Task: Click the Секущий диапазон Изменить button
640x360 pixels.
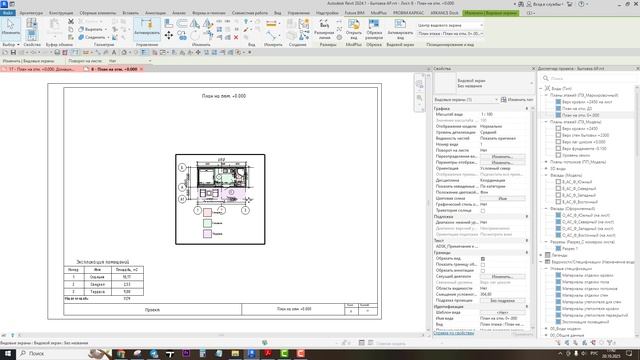Action: [x=502, y=276]
